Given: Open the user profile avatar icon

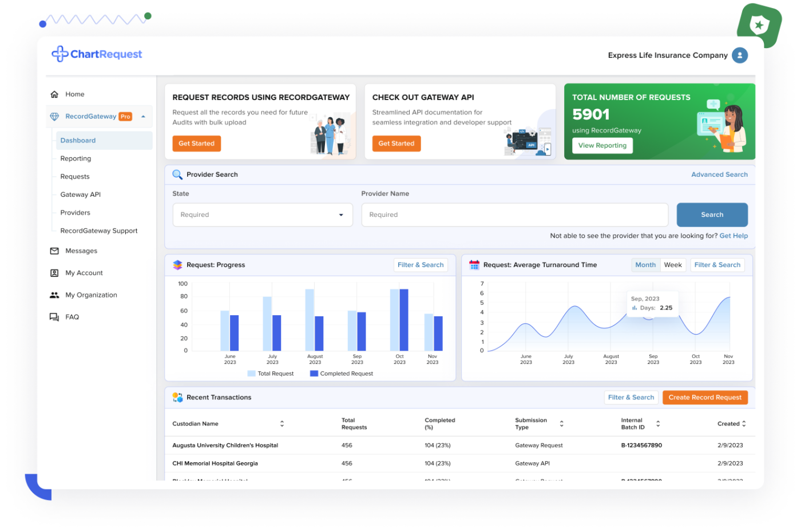Looking at the screenshot, I should tap(740, 55).
